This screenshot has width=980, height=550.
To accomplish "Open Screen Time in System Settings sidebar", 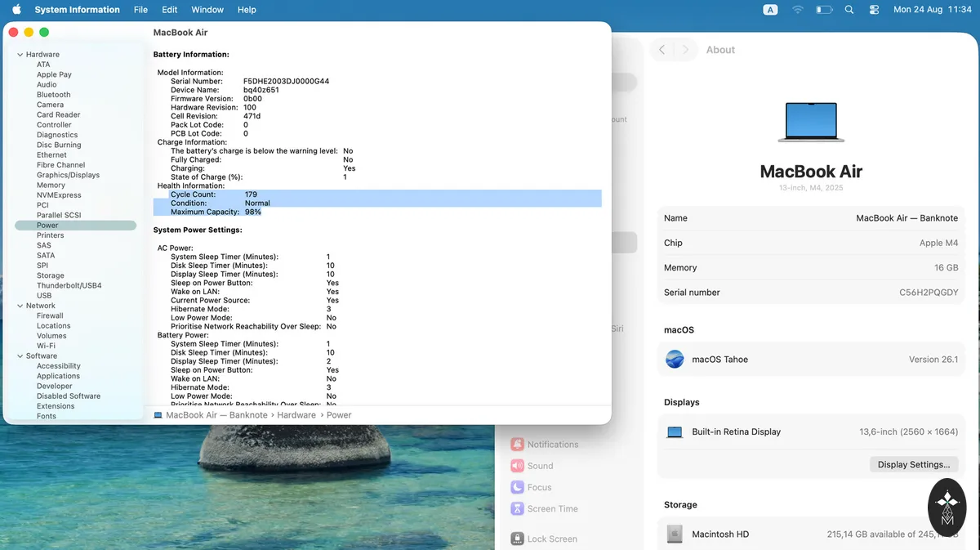I will coord(545,508).
